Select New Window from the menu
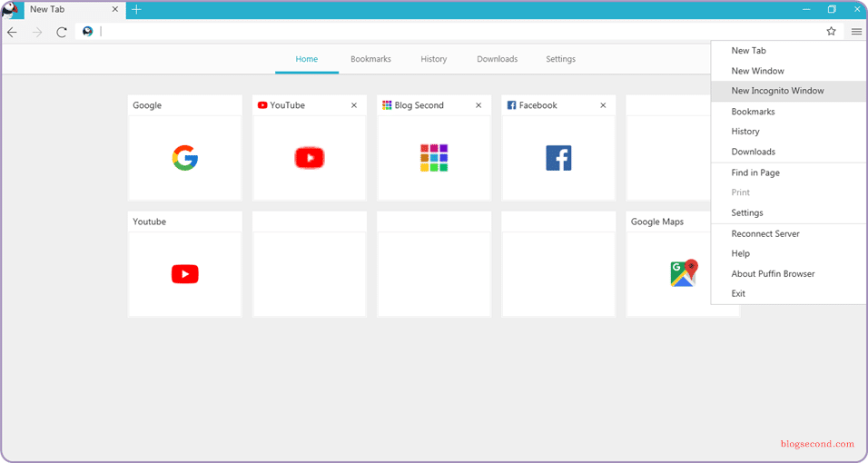 click(788, 71)
